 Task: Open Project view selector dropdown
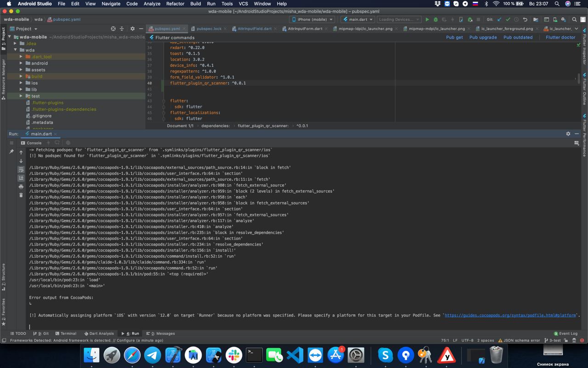(23, 29)
